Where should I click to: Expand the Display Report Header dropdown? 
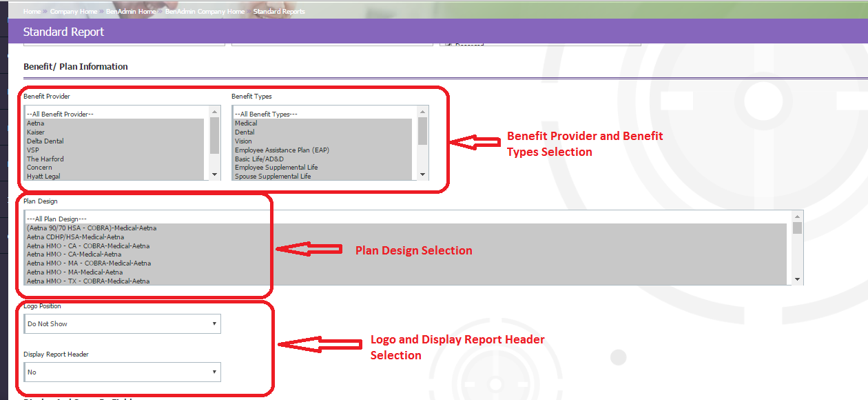(x=123, y=372)
